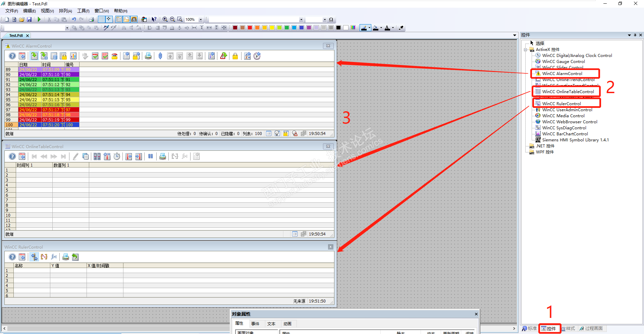Export data from the OnlineTableControl toolbar
644x334 pixels.
coord(197,156)
